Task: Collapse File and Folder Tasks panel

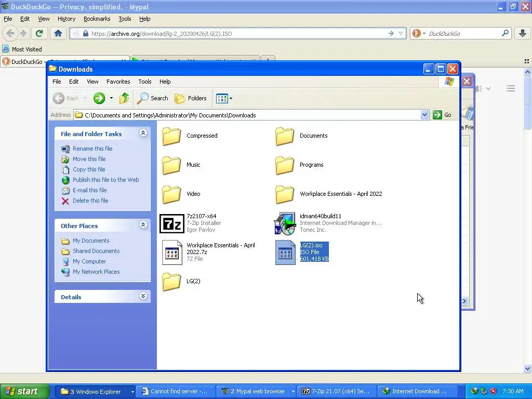Action: click(143, 133)
